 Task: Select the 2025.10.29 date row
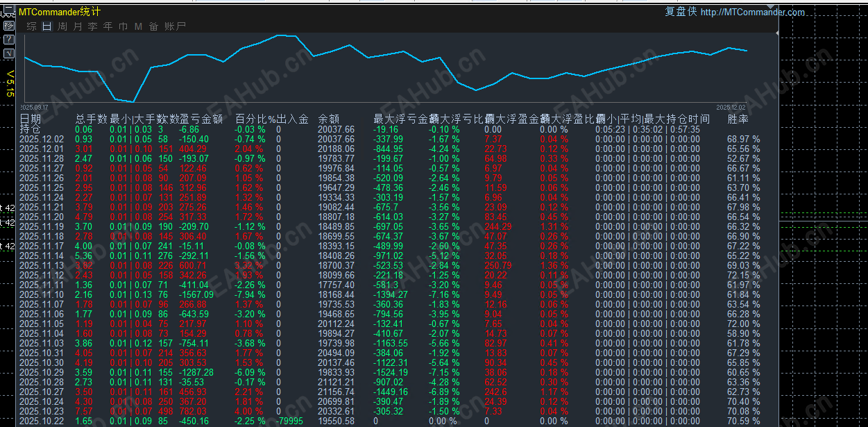click(x=41, y=373)
